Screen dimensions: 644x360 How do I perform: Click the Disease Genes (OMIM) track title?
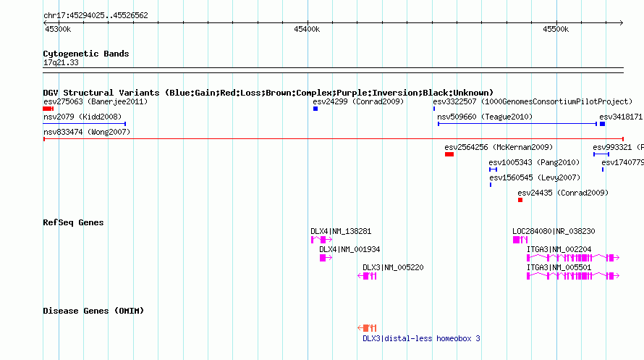pos(93,311)
